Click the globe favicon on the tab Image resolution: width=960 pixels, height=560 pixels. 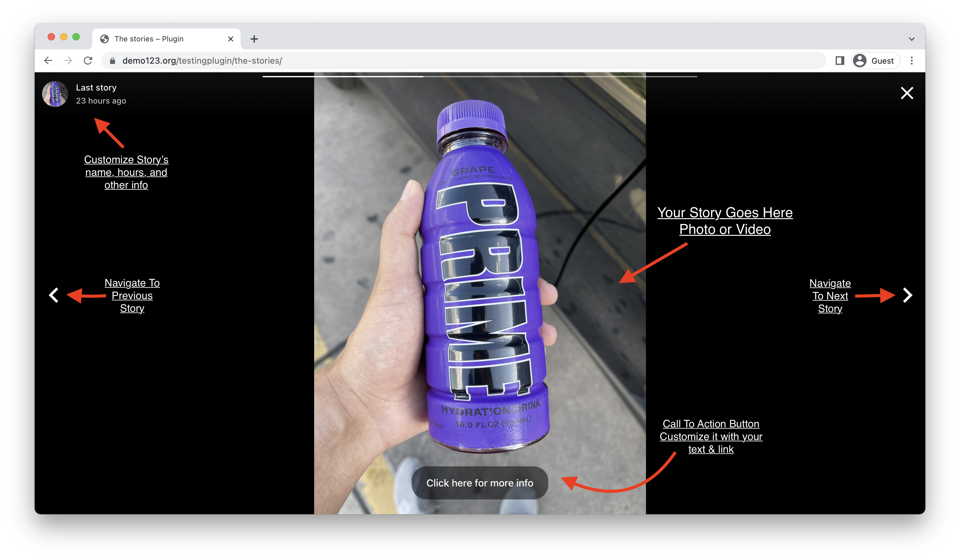click(x=104, y=39)
